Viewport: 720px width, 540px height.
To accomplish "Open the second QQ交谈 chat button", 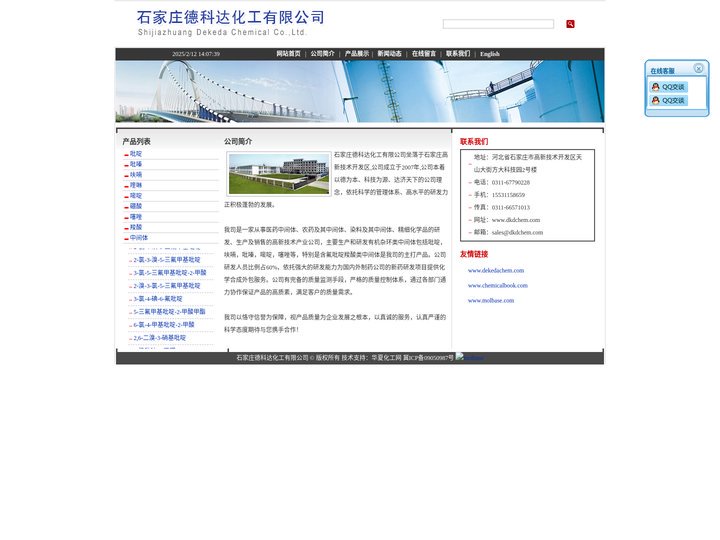I will pos(669,100).
